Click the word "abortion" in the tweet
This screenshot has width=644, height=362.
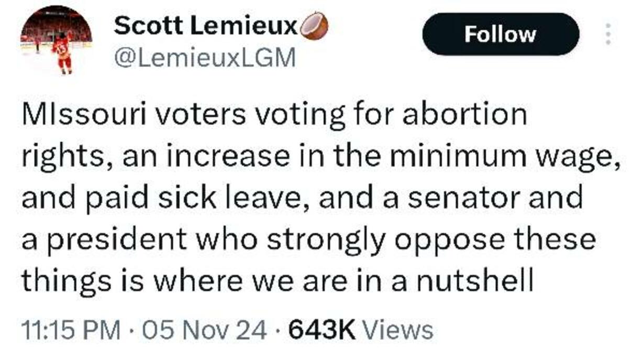coord(465,115)
